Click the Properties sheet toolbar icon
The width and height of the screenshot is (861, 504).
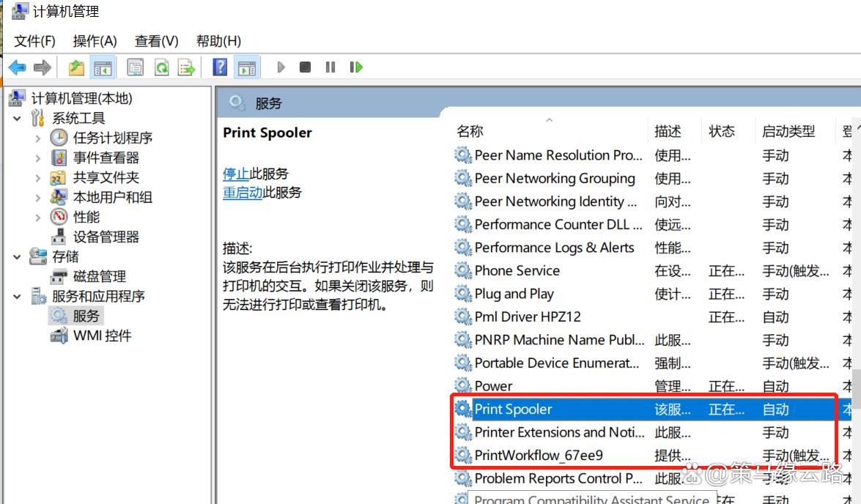point(135,67)
